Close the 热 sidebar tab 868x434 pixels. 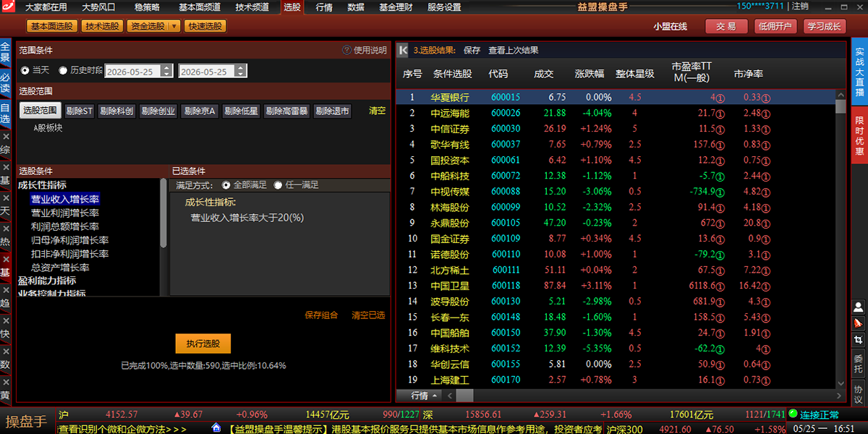click(6, 228)
